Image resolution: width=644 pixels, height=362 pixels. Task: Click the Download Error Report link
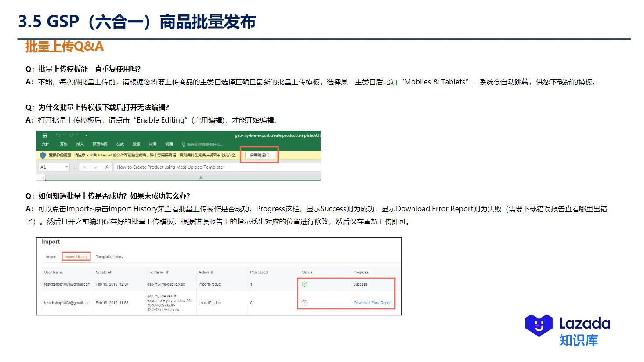(x=373, y=303)
